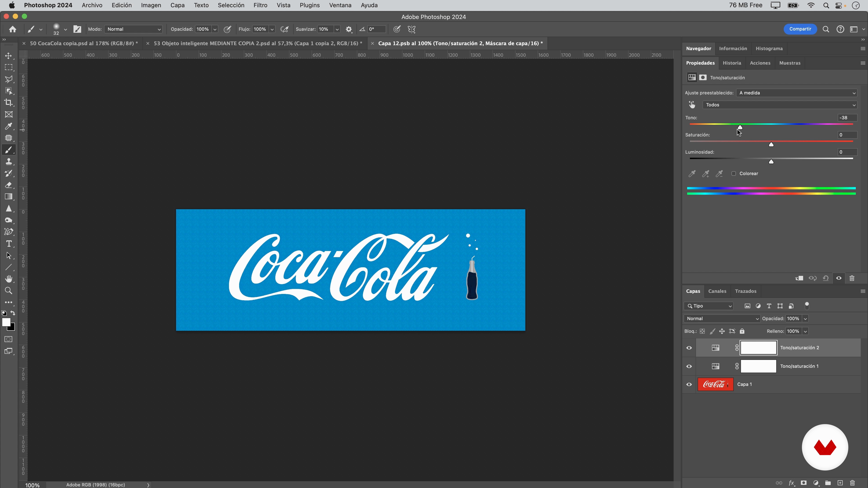Viewport: 868px width, 488px height.
Task: Clip adjustment to layer icon
Action: pos(799,278)
